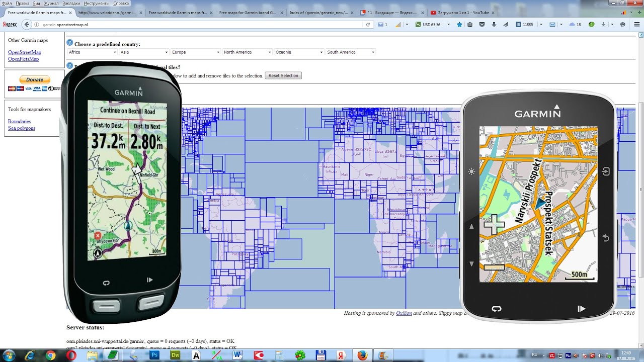The height and width of the screenshot is (362, 644).
Task: Click the envelope mail icon in toolbar
Action: pyautogui.click(x=552, y=24)
